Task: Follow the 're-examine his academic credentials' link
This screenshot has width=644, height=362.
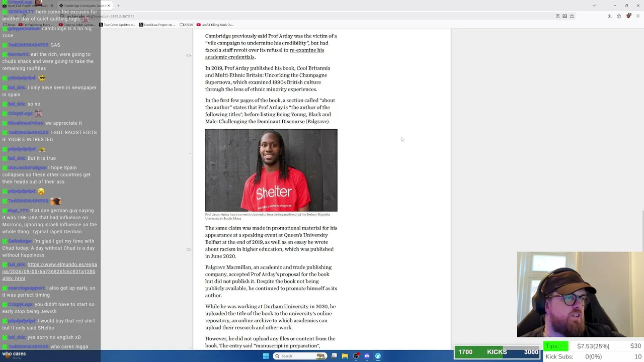Action: (x=265, y=53)
